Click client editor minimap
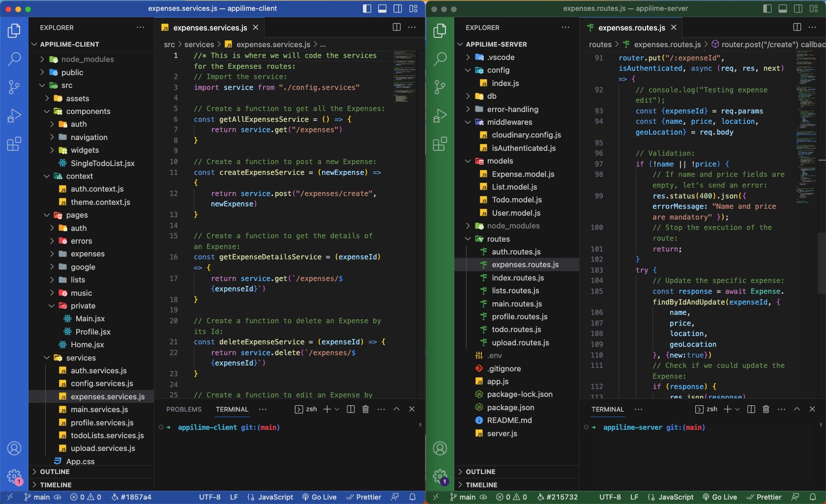Screen dimensions: 826x504 tap(405, 76)
